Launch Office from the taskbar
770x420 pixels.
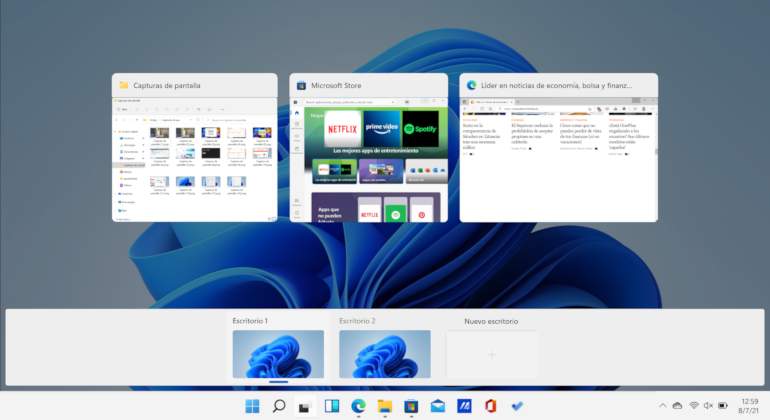pyautogui.click(x=491, y=406)
